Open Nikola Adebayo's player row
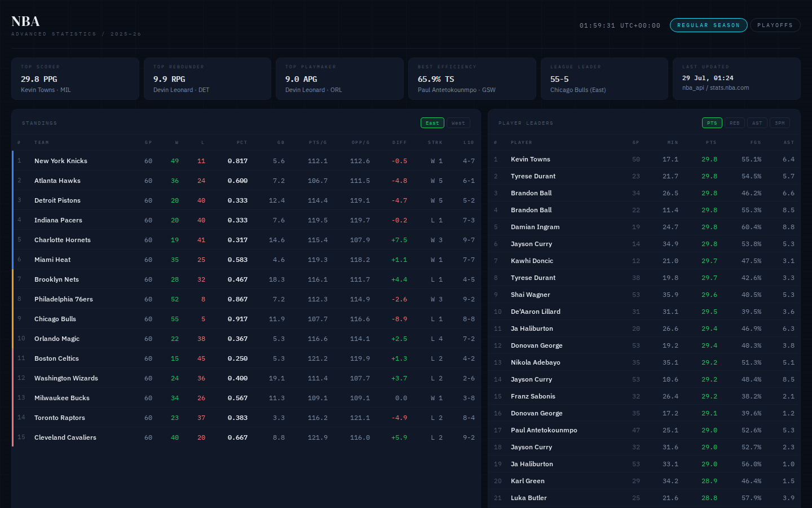This screenshot has height=508, width=812. pyautogui.click(x=644, y=362)
